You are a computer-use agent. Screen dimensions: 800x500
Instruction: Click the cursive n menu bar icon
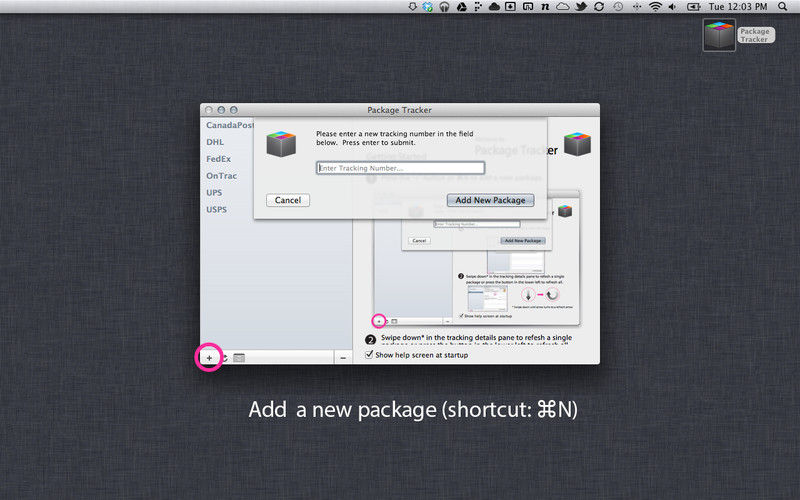pos(545,7)
